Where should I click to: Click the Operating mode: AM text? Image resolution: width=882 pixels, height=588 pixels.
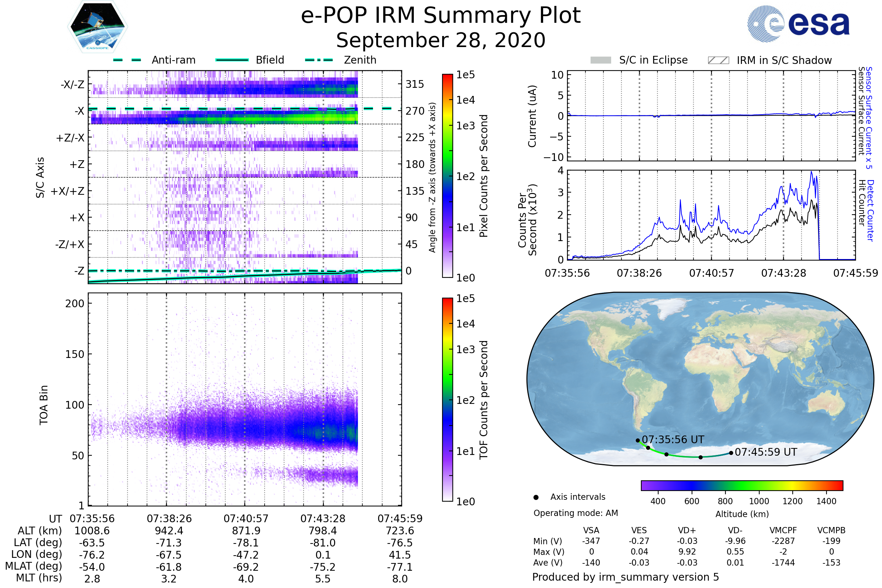576,513
